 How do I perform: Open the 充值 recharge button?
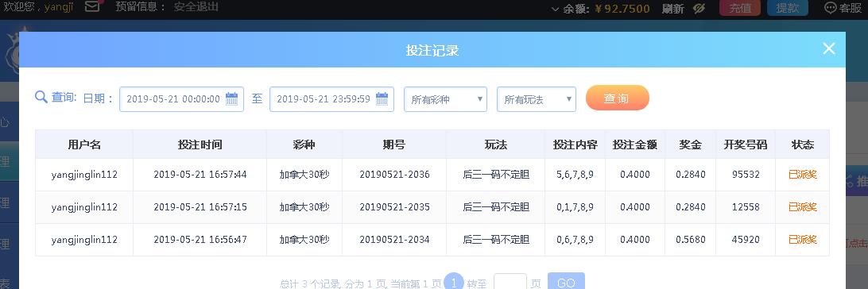tap(739, 8)
